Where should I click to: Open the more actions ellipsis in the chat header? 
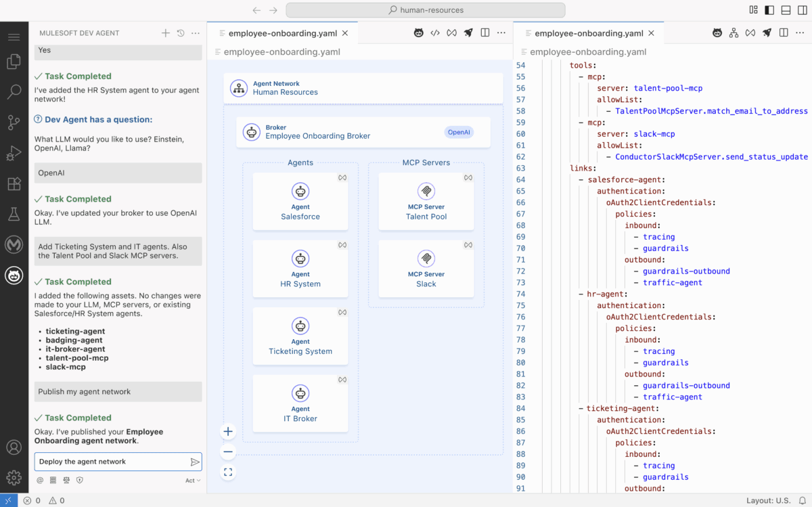[196, 32]
